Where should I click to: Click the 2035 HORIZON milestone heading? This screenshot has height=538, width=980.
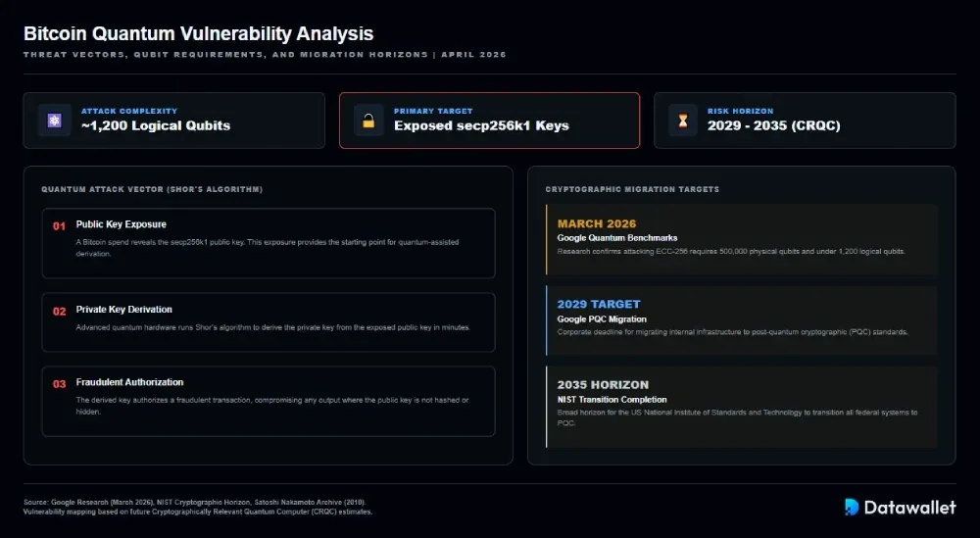603,385
